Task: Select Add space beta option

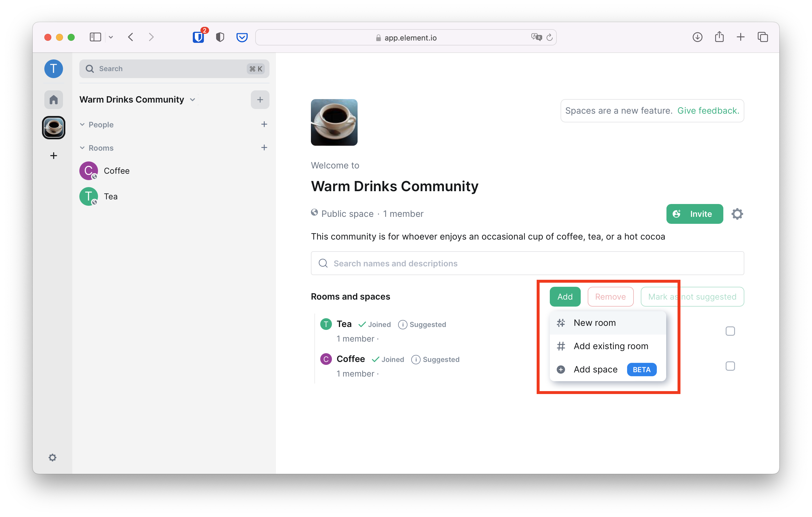Action: (x=596, y=369)
